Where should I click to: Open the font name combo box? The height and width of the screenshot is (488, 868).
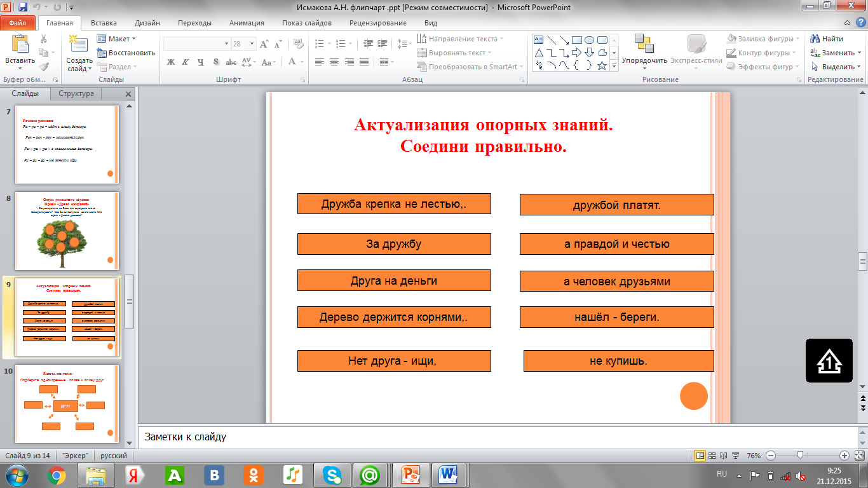pos(197,44)
